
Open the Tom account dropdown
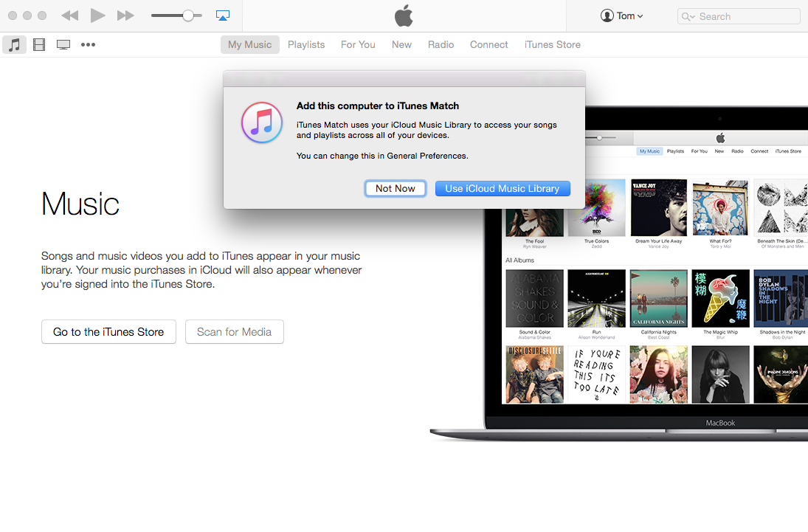point(622,16)
